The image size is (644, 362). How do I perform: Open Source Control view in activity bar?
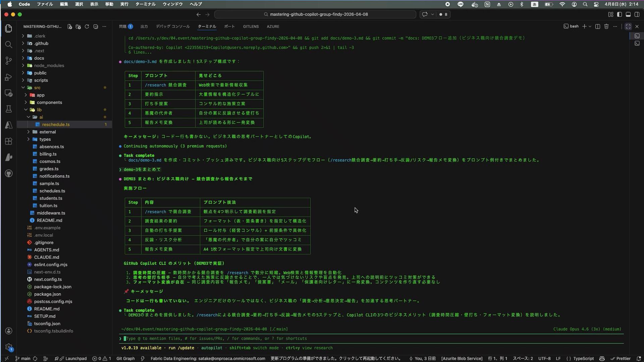point(9,61)
